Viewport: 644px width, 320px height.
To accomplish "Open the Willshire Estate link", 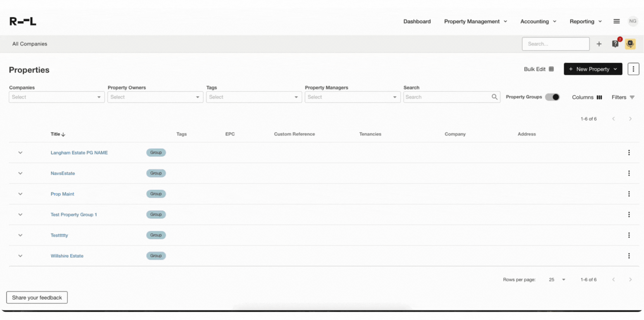I will (67, 256).
